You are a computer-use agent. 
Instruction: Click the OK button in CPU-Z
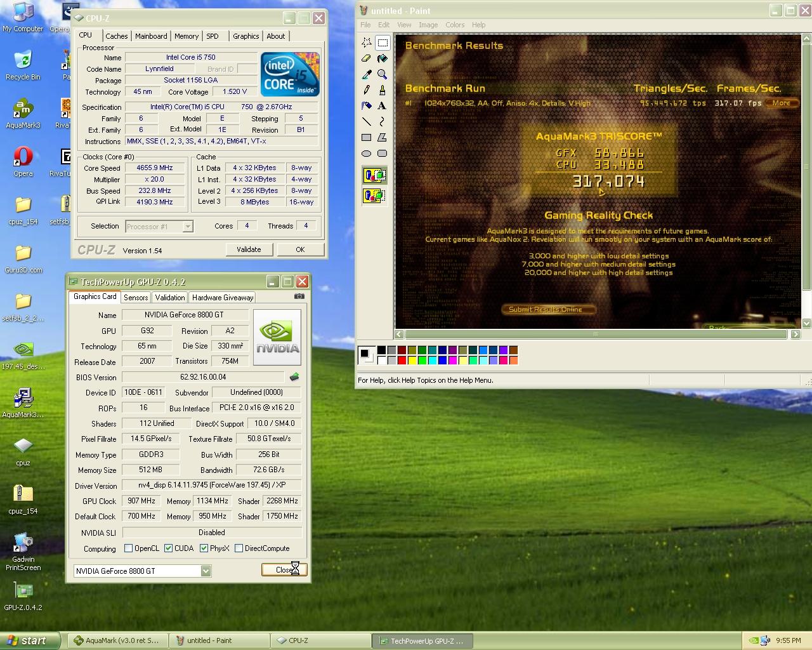click(300, 249)
